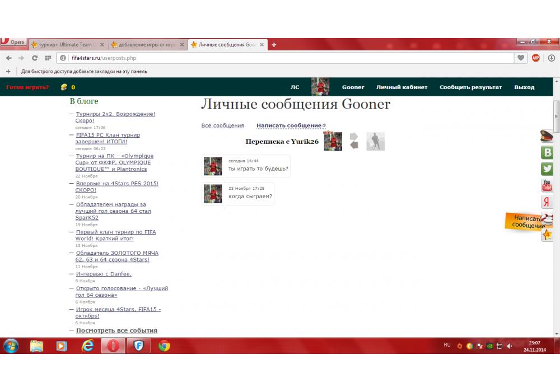
Task: Click 'Посмотреть все события' link
Action: click(116, 330)
